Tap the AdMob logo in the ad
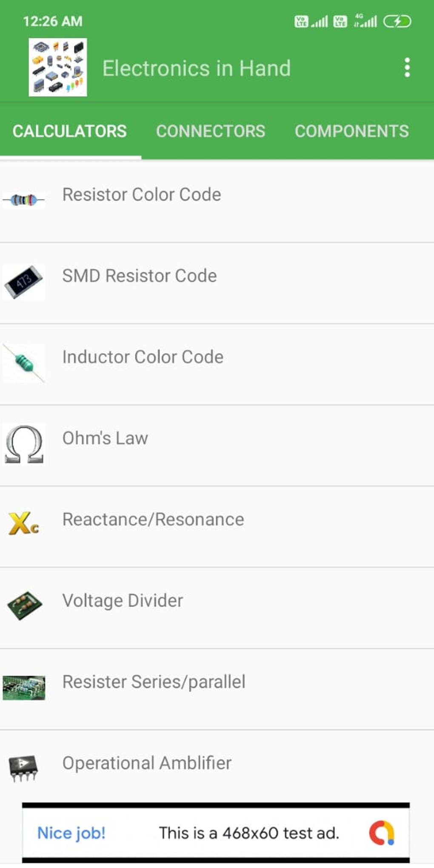The height and width of the screenshot is (868, 434). pos(382,833)
